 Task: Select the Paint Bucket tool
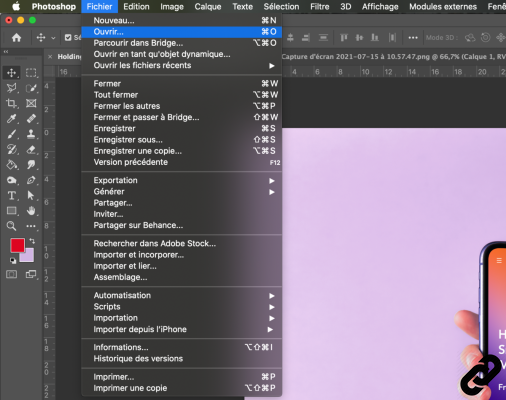click(12, 165)
